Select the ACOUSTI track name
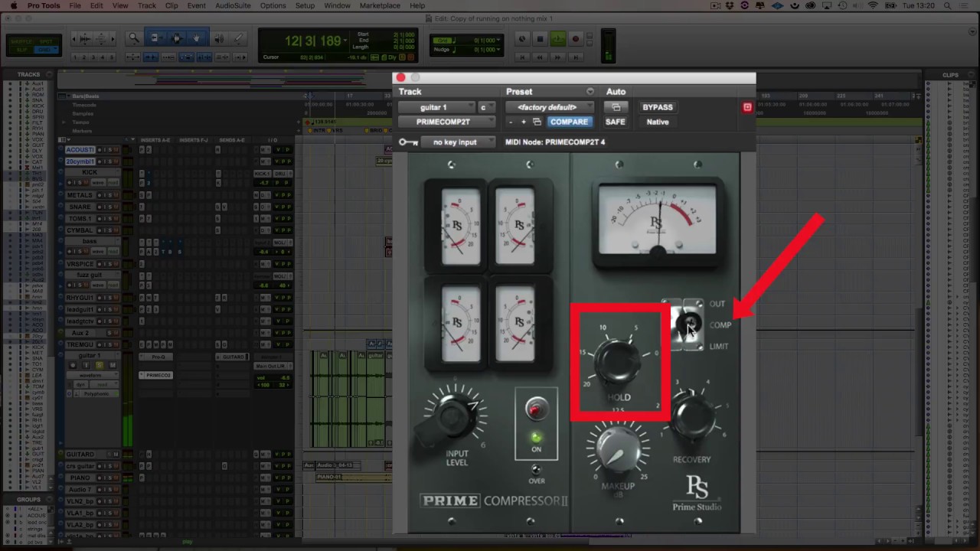The height and width of the screenshot is (551, 980). [80, 150]
